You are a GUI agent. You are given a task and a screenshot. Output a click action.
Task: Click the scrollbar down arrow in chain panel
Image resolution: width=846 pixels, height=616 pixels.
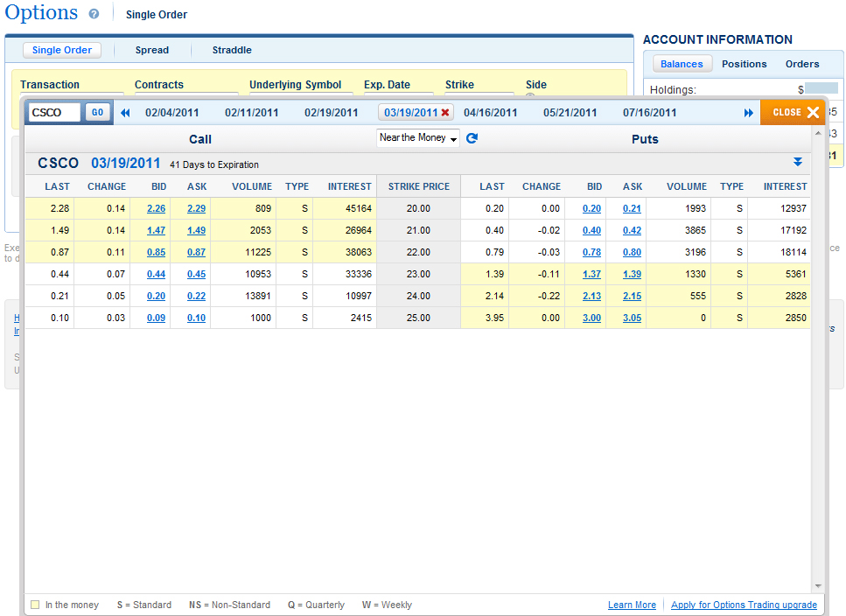[818, 585]
